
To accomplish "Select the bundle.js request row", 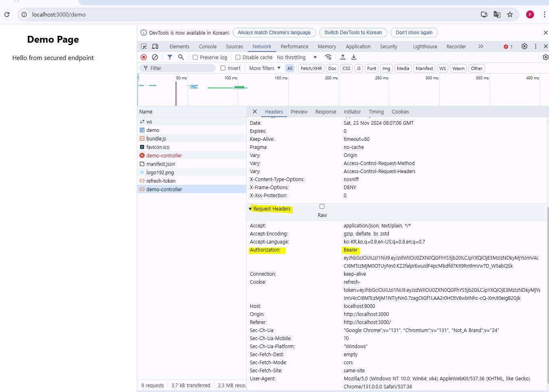I will (192, 138).
